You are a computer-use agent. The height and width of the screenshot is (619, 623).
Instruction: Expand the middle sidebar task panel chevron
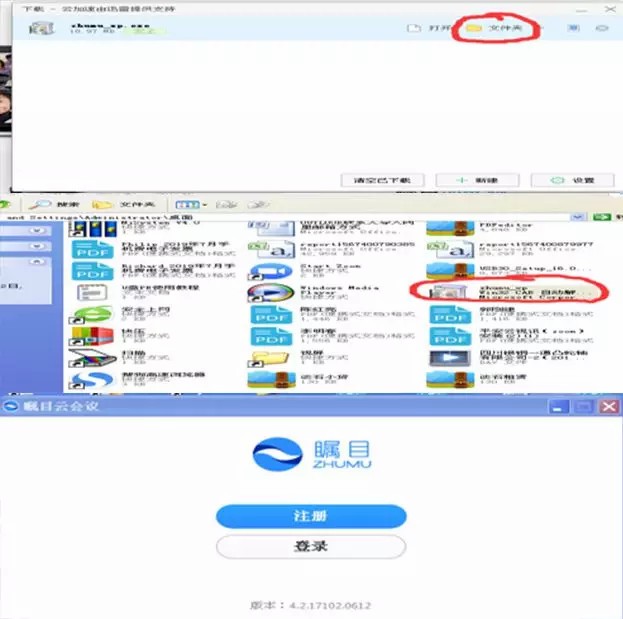point(37,246)
